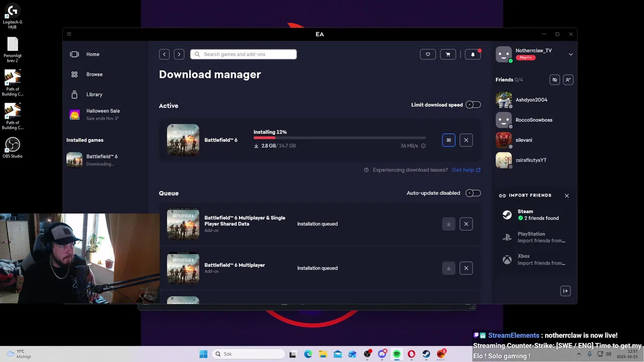Viewport: 644px width, 362px height.
Task: Click the Play Pro badge
Action: click(x=525, y=58)
